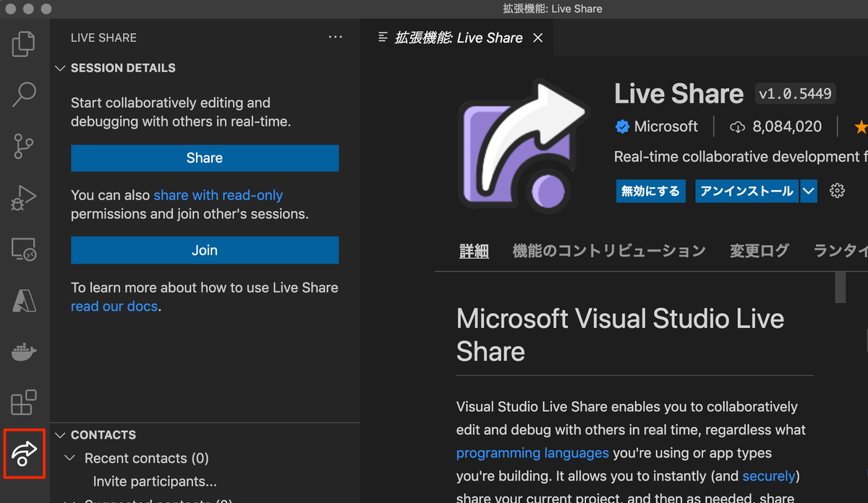Collapse the SESSION DETAILS section
Screen dimensions: 868x503
click(61, 68)
